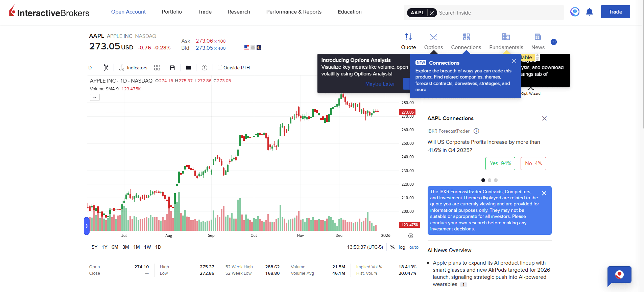Open the Education menu
Screen dimensions: 644x292
pyautogui.click(x=350, y=12)
